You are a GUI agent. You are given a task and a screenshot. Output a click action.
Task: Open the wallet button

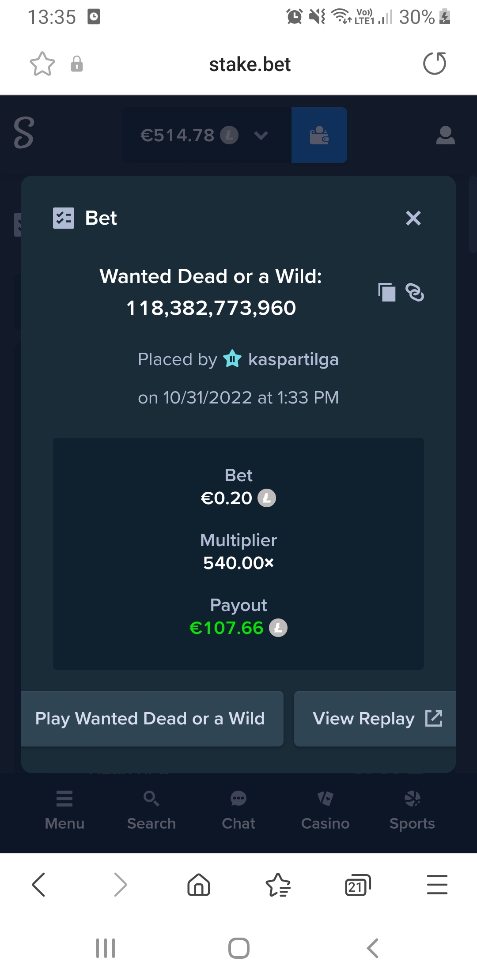[x=319, y=135]
